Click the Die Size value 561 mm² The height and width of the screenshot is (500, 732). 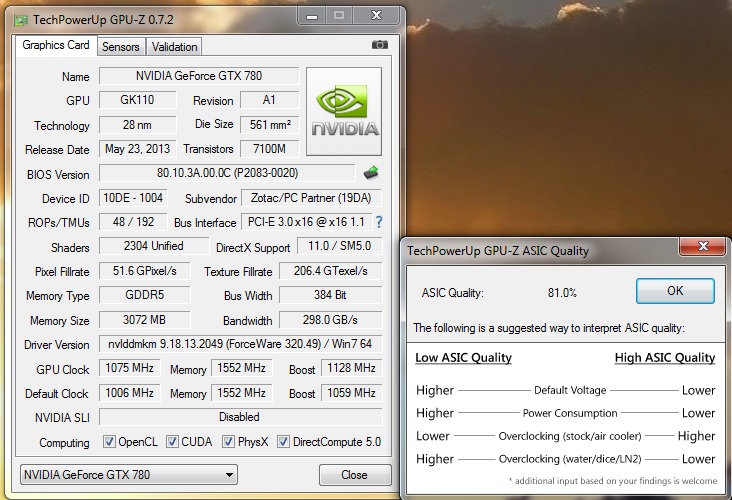tap(269, 125)
